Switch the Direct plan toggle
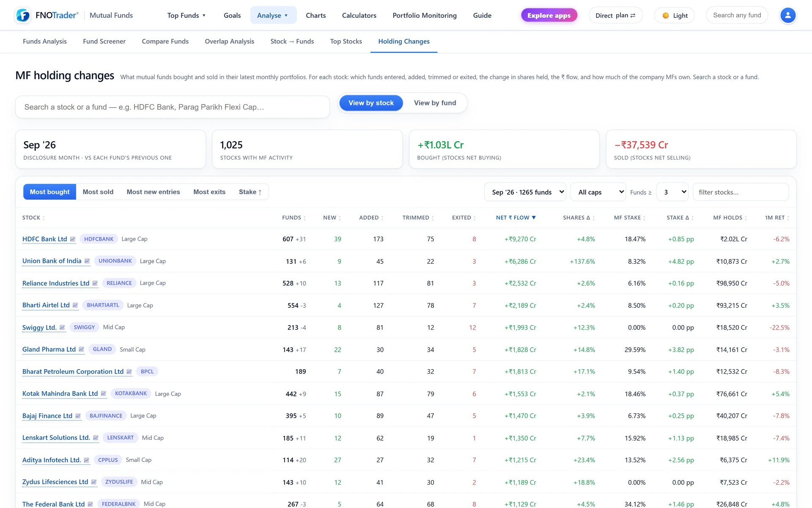The width and height of the screenshot is (812, 508). click(x=615, y=15)
